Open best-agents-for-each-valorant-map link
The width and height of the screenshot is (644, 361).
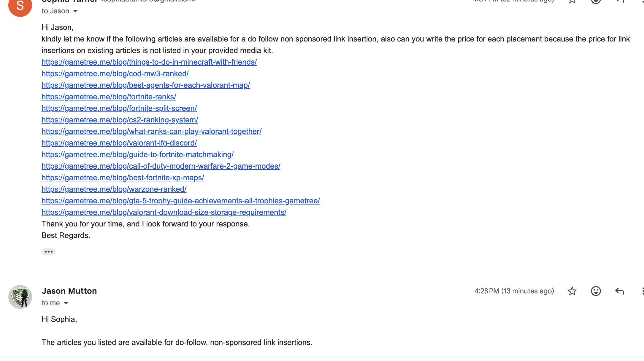click(146, 85)
